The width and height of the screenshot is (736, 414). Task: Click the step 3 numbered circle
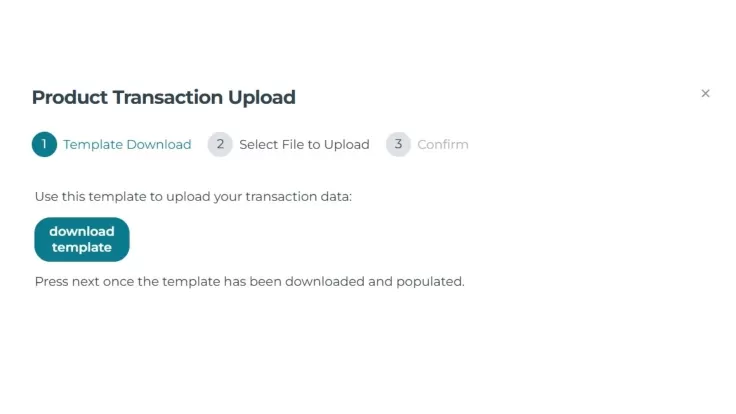click(398, 144)
